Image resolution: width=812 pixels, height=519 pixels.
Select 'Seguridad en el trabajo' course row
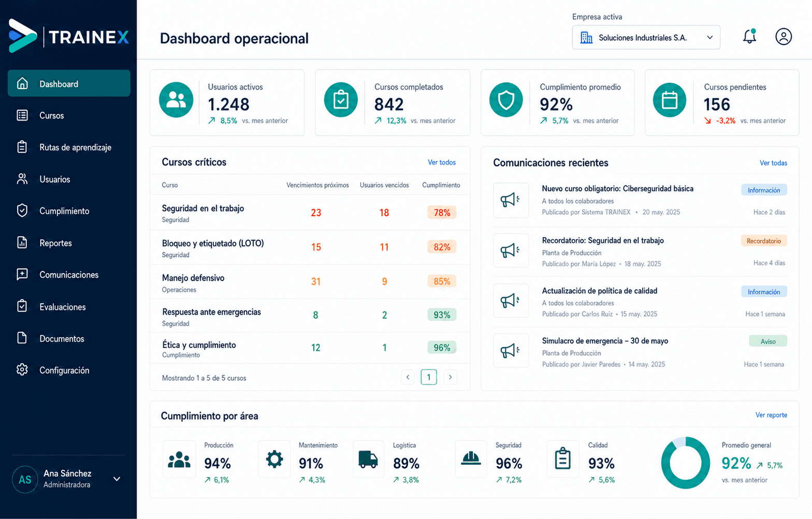point(310,213)
